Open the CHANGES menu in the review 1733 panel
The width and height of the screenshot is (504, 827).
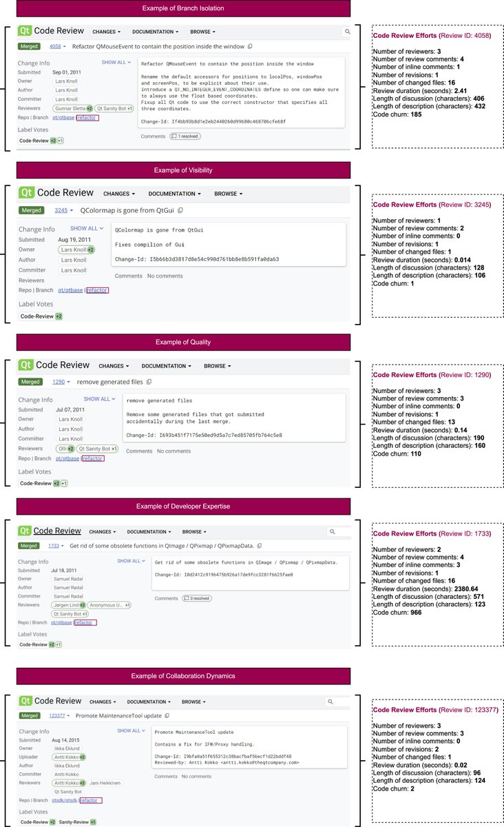[103, 532]
